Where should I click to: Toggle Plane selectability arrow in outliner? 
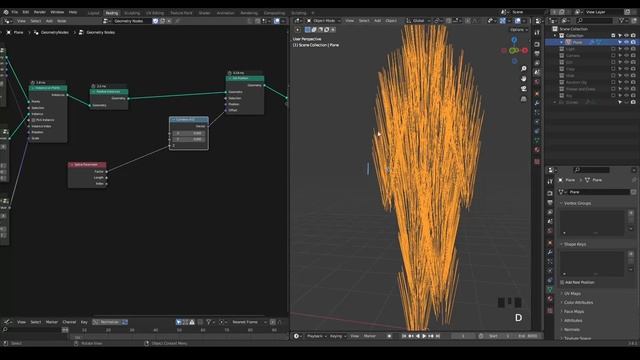pos(620,42)
